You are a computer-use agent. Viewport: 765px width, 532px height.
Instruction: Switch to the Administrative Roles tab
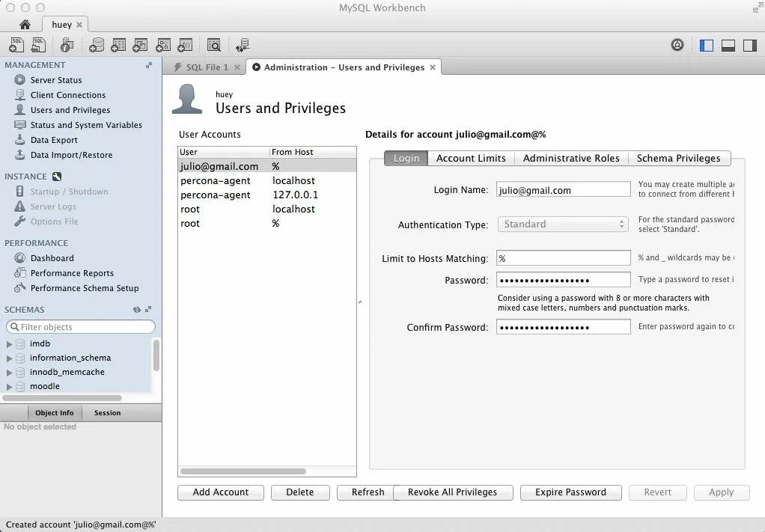click(x=571, y=158)
